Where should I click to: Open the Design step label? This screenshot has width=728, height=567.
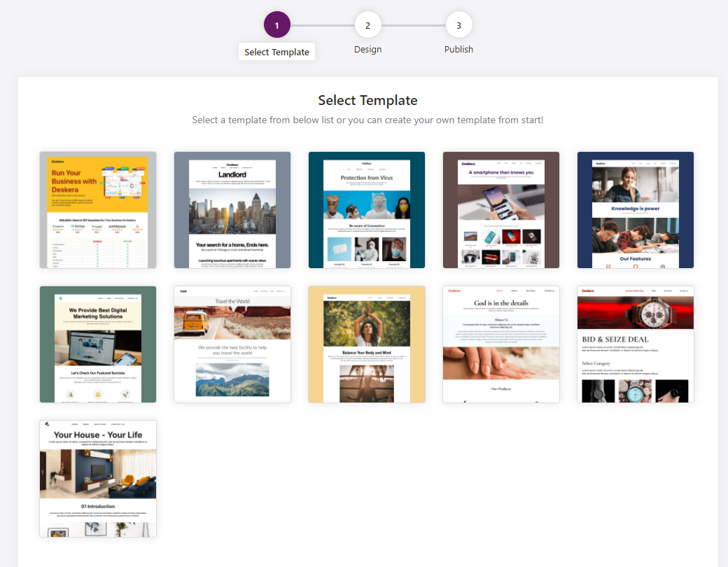coord(367,49)
